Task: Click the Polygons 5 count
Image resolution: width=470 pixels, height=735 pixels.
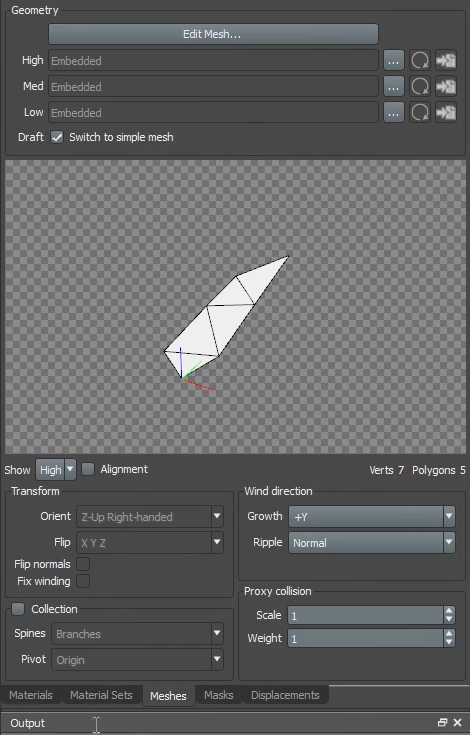Action: (439, 470)
